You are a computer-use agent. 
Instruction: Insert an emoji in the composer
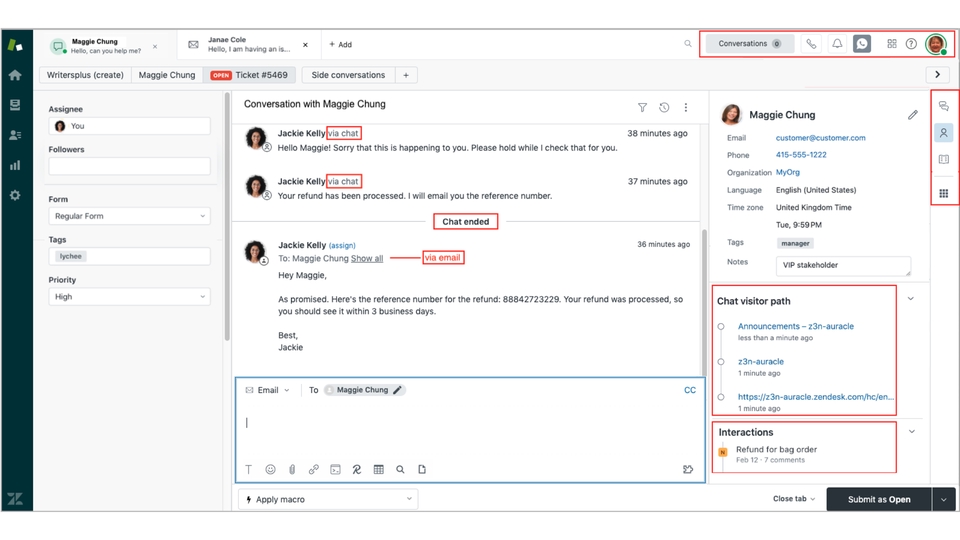point(270,470)
